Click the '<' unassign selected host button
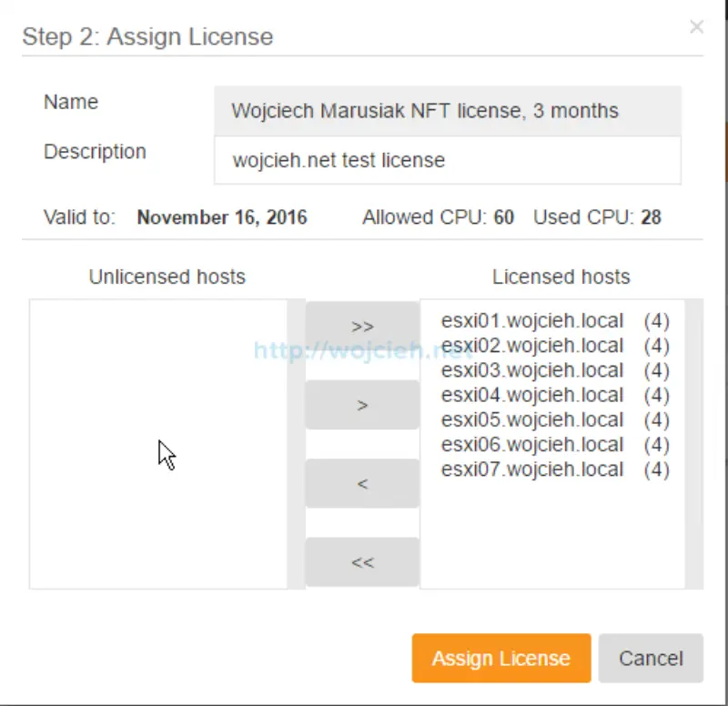The height and width of the screenshot is (706, 728). coord(361,483)
